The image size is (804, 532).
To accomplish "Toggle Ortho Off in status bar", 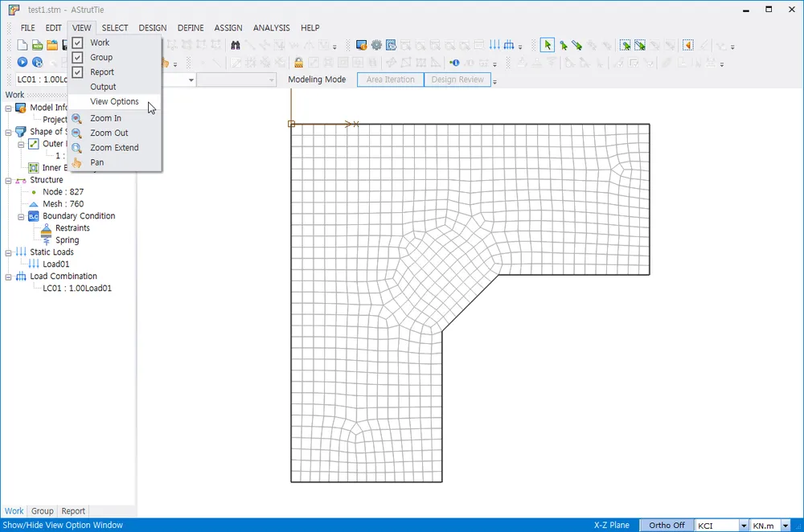I will (666, 526).
